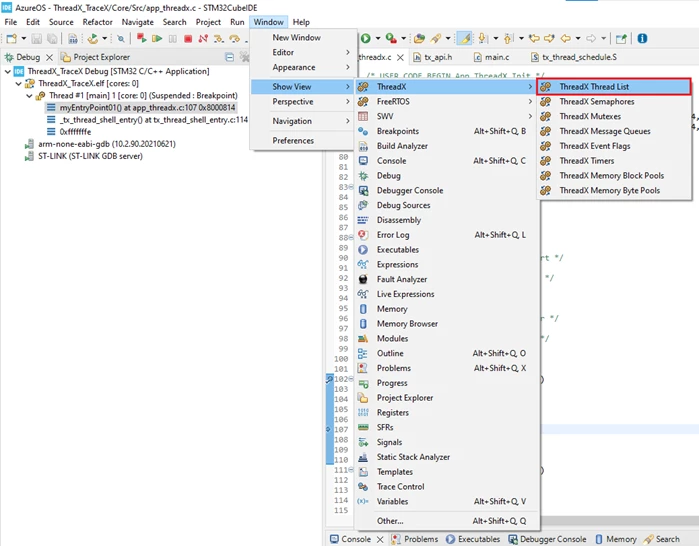The image size is (699, 546).
Task: Open Preferences from the Window menu
Action: pos(304,140)
